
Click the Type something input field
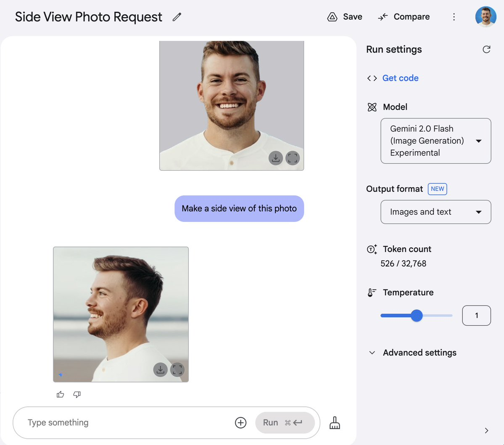129,423
